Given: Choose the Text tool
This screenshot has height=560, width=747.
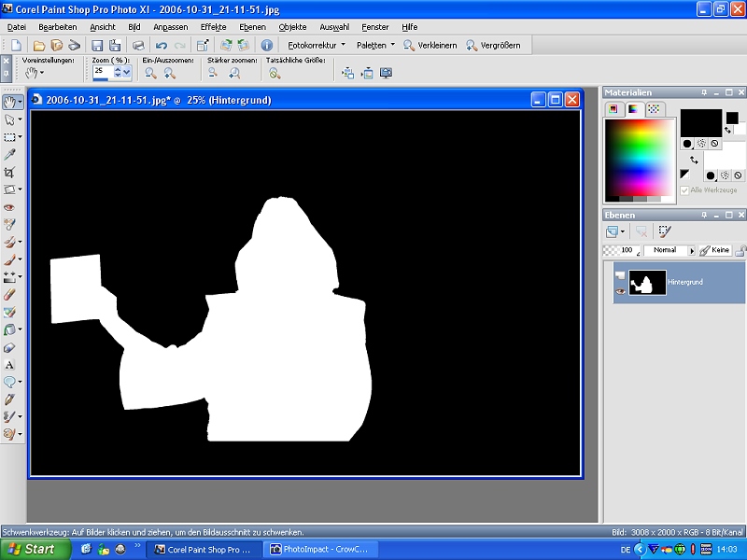Looking at the screenshot, I should click(9, 364).
